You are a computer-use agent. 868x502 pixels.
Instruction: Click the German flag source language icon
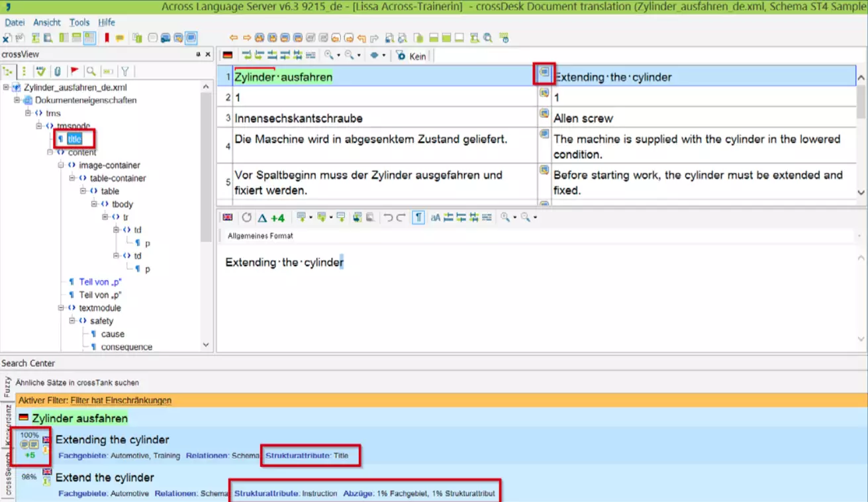[228, 56]
